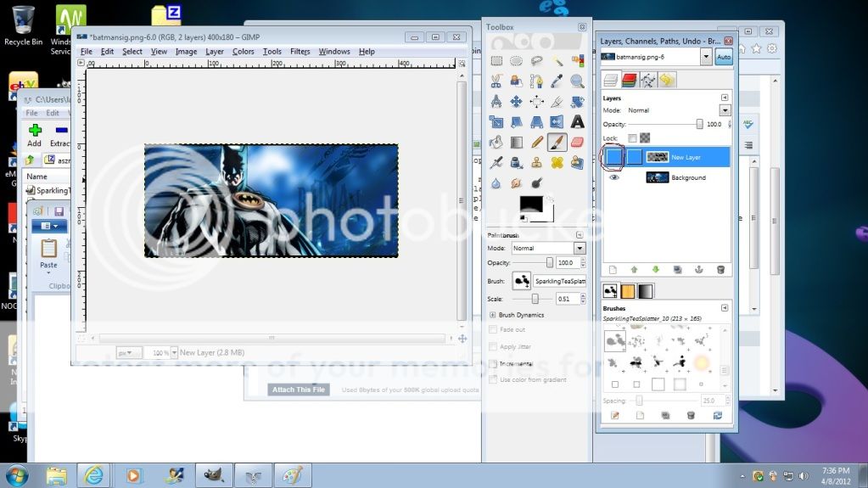Toggle the Lock pixels checkbox

pos(632,138)
